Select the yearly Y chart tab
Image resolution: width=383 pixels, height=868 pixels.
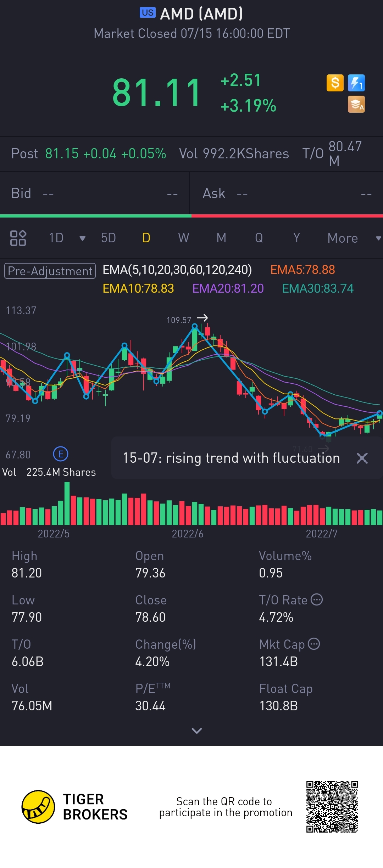click(296, 238)
